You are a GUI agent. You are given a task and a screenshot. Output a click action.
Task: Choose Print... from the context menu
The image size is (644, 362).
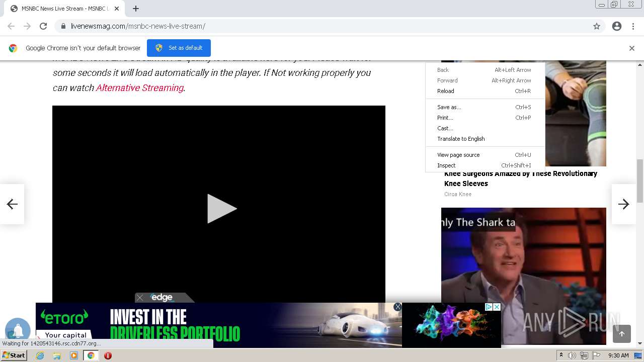(x=485, y=118)
